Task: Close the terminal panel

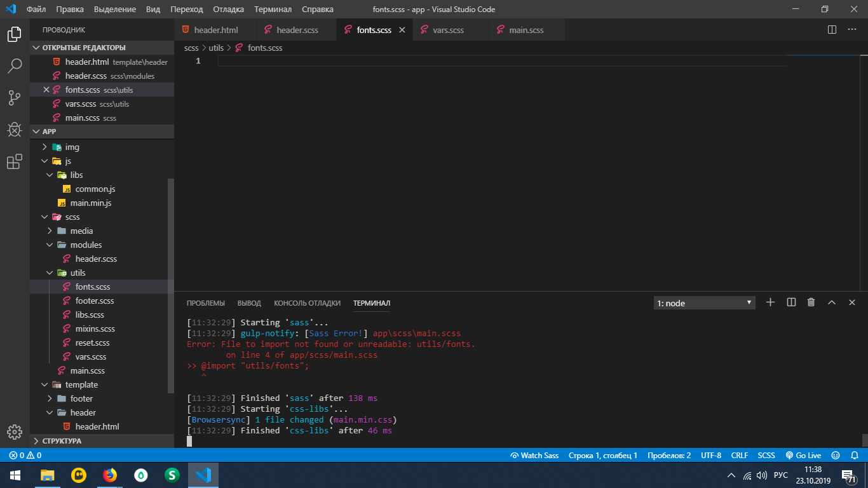Action: tap(852, 302)
